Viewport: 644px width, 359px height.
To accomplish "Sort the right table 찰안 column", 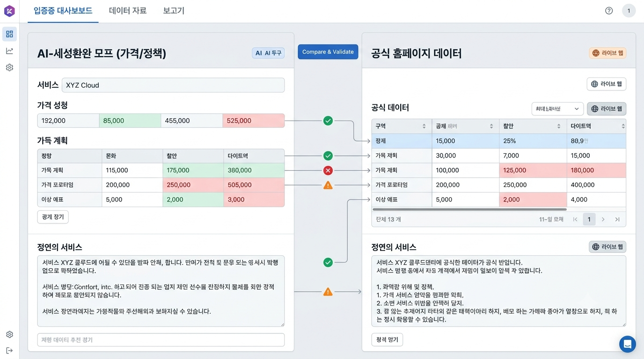I will click(559, 127).
